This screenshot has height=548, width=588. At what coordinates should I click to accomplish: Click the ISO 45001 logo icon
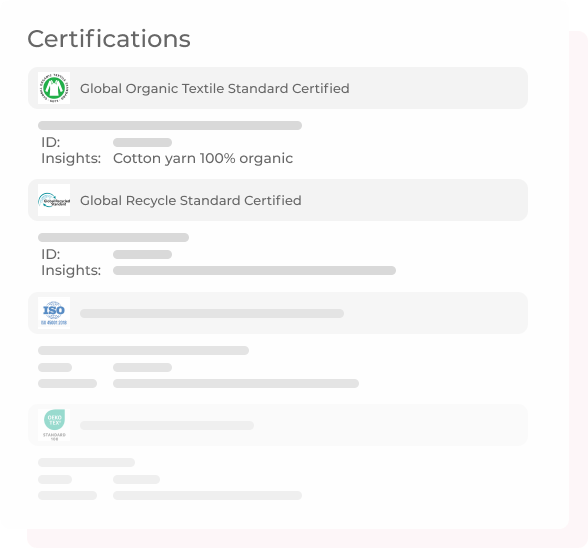pos(54,313)
